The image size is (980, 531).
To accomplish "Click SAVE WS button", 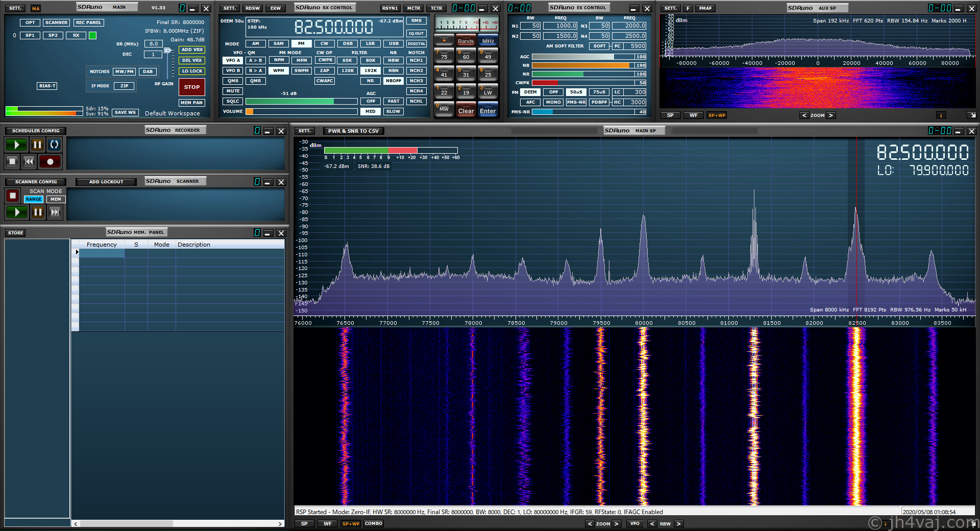I will 125,112.
